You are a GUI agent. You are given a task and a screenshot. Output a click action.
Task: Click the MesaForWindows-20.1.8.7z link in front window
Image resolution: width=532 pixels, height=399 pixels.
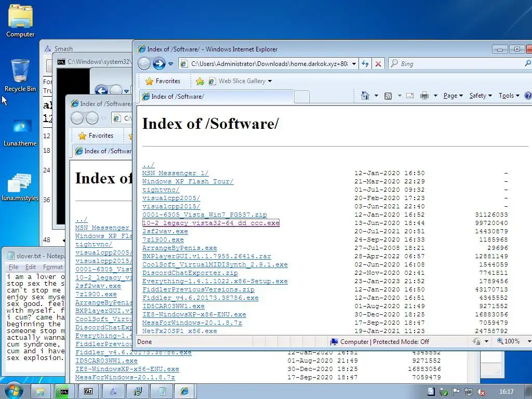coord(192,323)
